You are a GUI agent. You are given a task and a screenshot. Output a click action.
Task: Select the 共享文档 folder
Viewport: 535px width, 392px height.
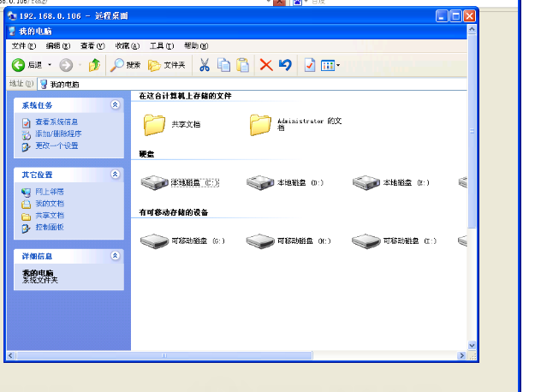(x=171, y=125)
